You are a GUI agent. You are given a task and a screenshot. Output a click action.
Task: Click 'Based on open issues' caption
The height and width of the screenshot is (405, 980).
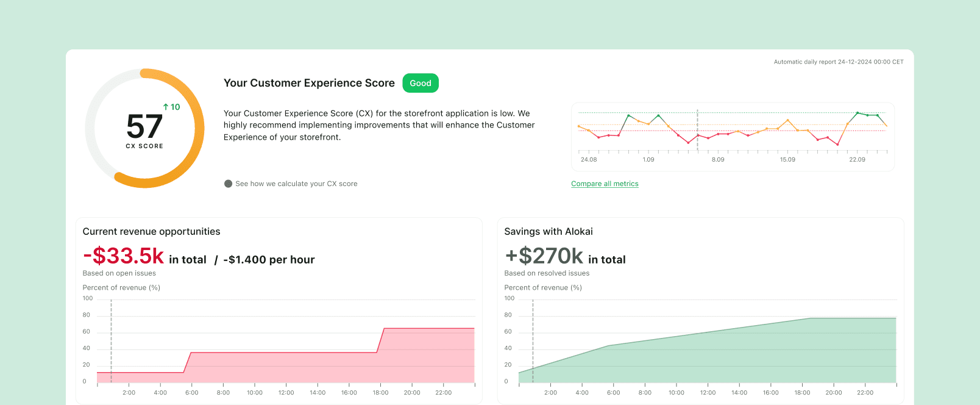point(119,273)
